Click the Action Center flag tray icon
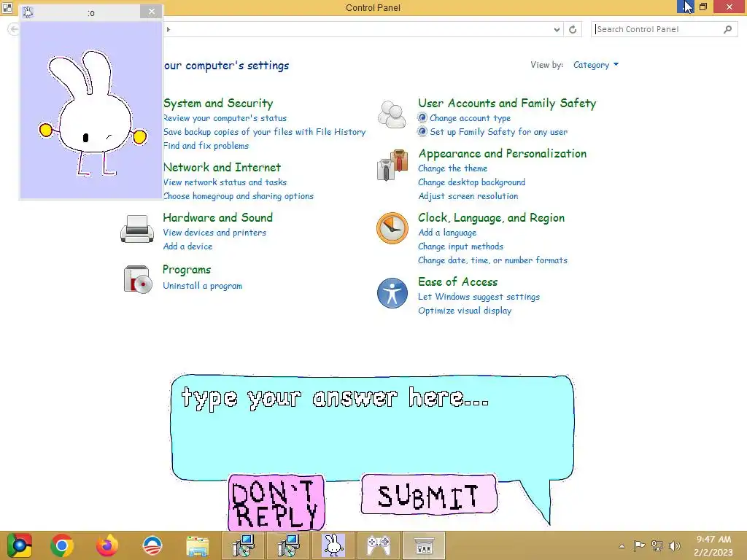 pos(639,545)
